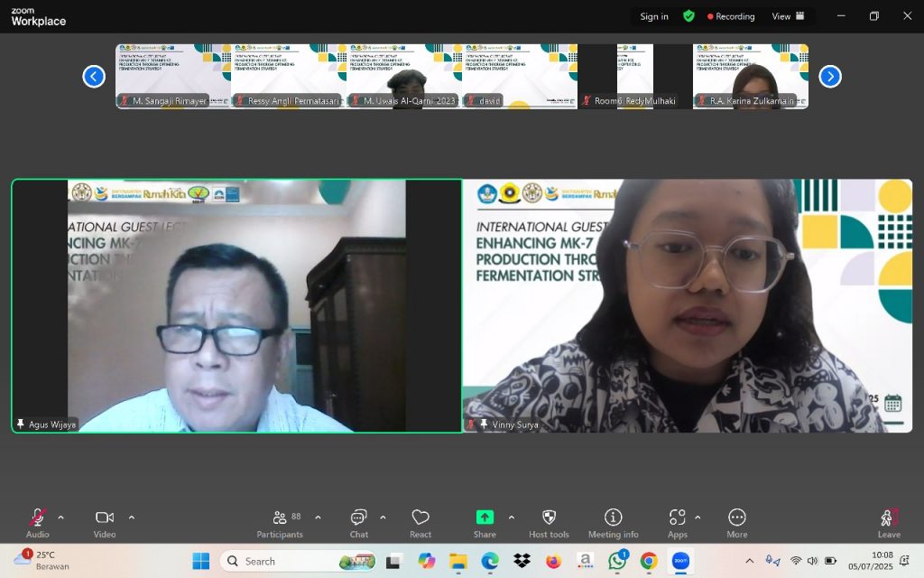Open the React emoji menu
Image resolution: width=924 pixels, height=578 pixels.
420,521
